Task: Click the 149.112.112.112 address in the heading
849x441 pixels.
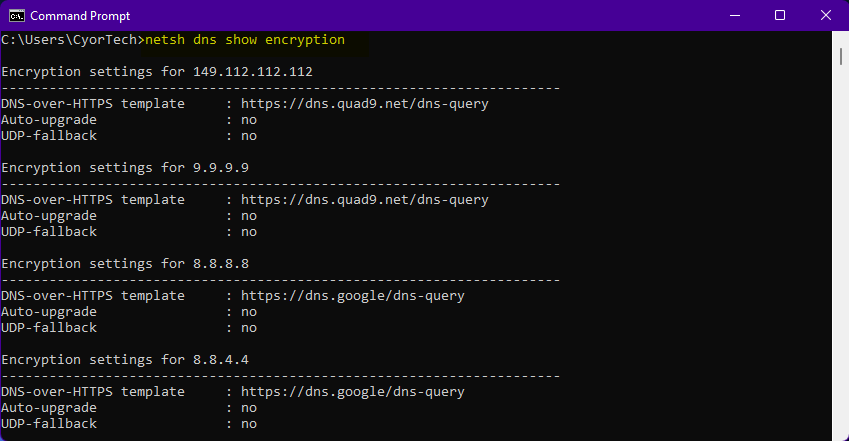Action: tap(253, 72)
